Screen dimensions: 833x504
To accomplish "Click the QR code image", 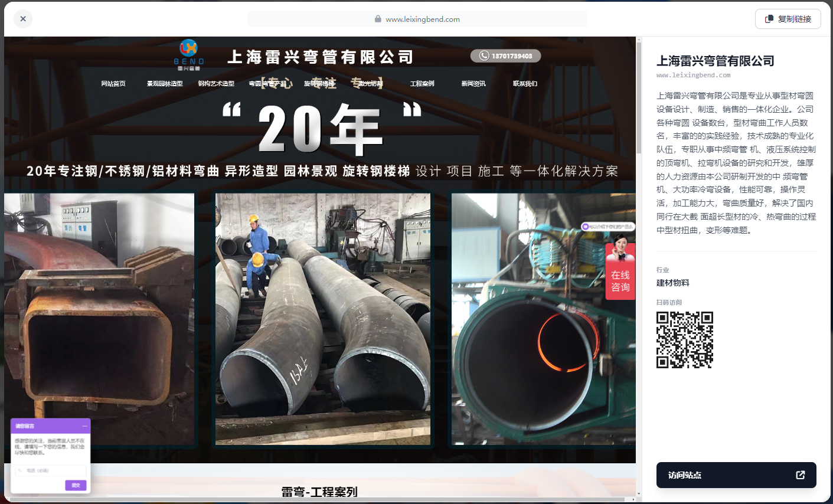I will click(684, 340).
